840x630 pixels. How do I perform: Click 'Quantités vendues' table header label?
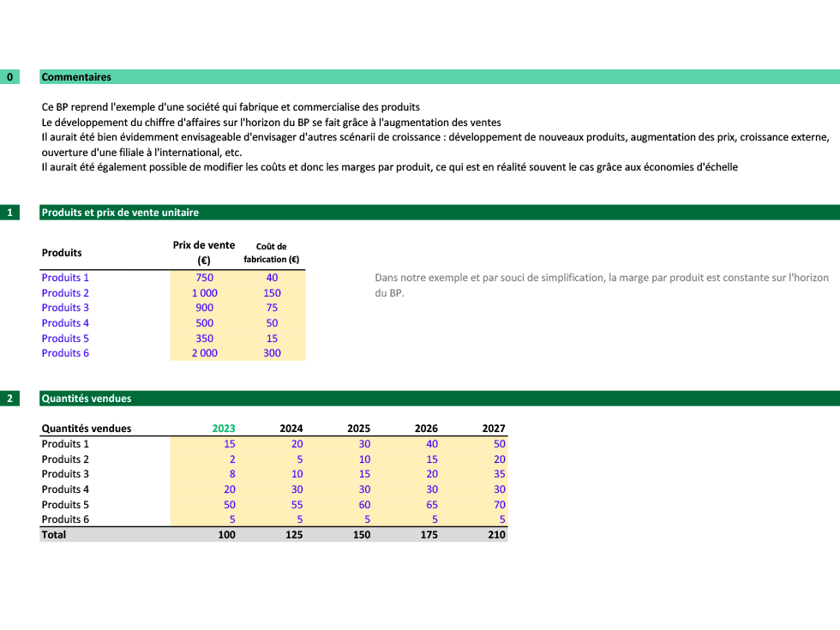87,428
